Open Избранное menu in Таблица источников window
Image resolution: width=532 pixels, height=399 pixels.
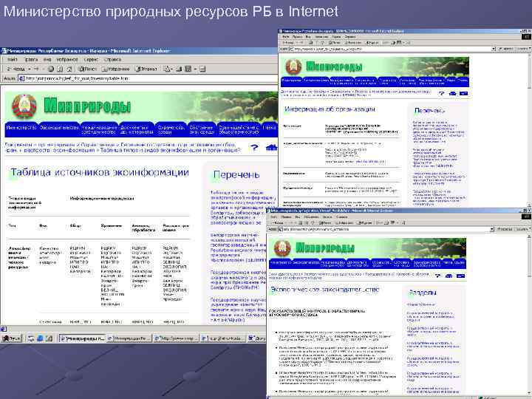pos(66,59)
